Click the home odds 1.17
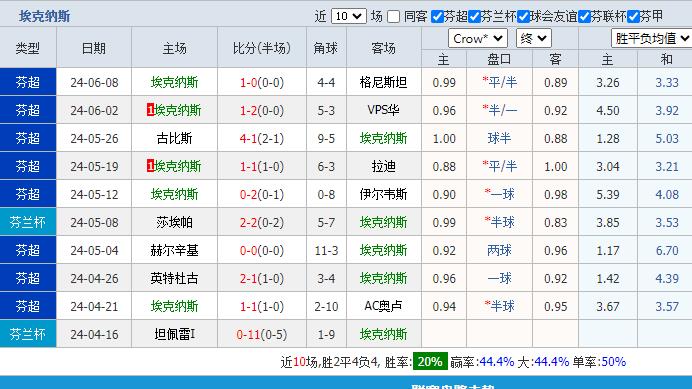Image resolution: width=692 pixels, height=389 pixels. (608, 250)
